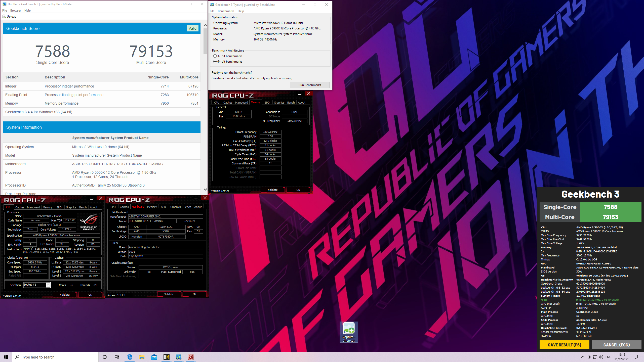Click scrollbar up arrow in Geekbench results
The width and height of the screenshot is (644, 362).
click(x=205, y=25)
